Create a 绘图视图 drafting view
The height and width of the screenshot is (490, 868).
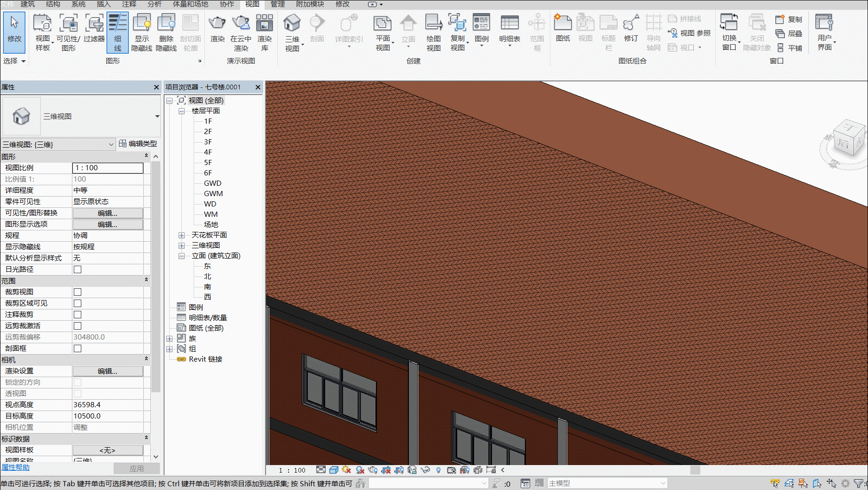[x=433, y=32]
